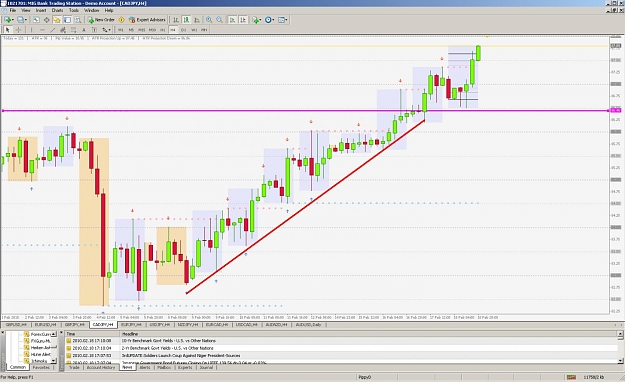Viewport: 625px width, 382px height.
Task: Toggle the Navigator window icon
Action: (57, 20)
